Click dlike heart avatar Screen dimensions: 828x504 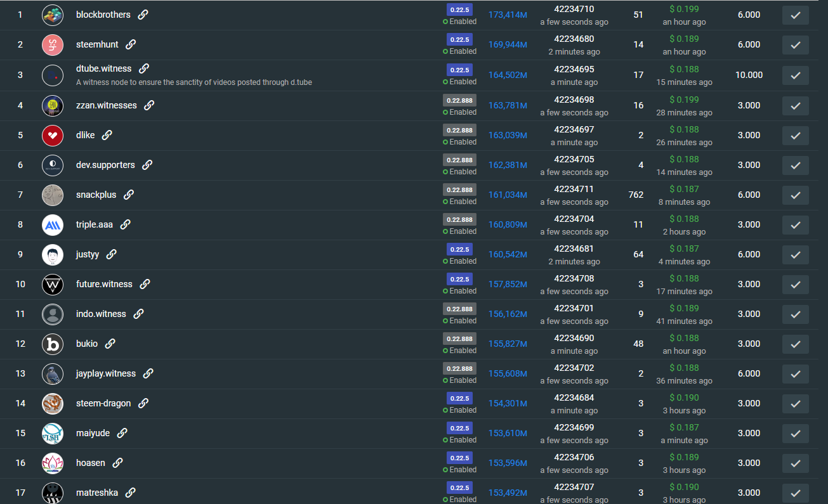tap(53, 136)
